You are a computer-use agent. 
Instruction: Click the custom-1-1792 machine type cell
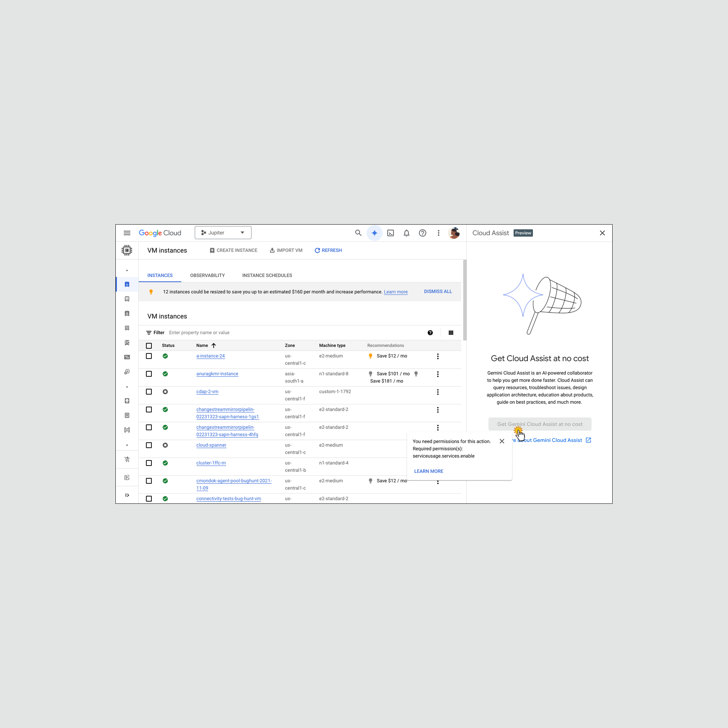335,392
